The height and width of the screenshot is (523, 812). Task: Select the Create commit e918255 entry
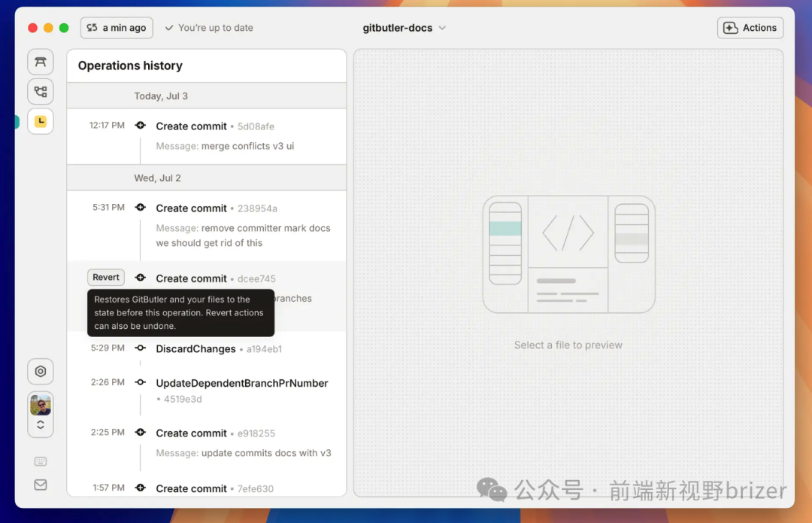tap(191, 433)
